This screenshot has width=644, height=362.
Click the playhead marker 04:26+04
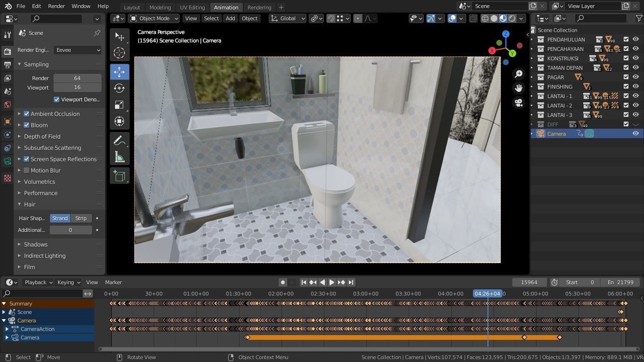coord(487,294)
